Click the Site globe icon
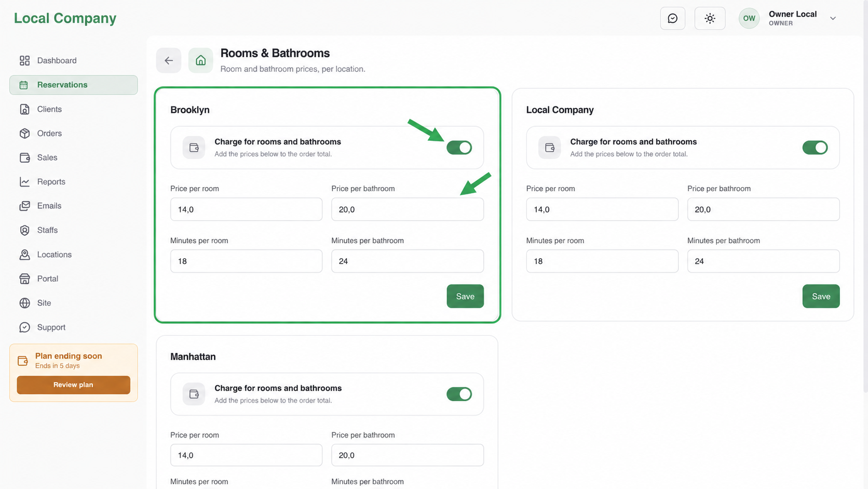 24,303
